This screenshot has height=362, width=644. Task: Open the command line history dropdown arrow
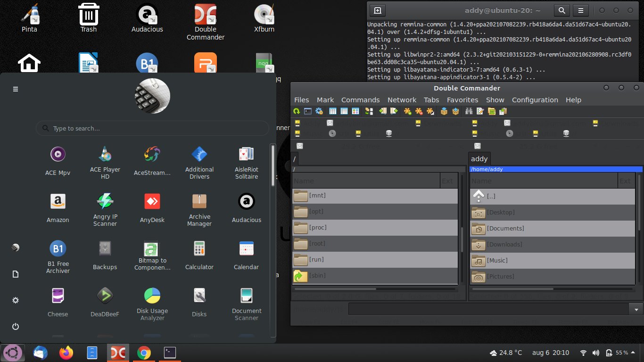pos(636,310)
